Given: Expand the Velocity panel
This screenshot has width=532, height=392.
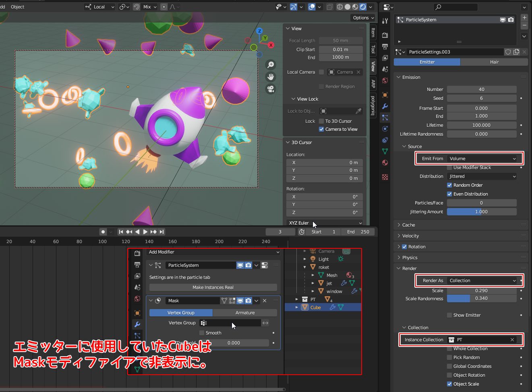Looking at the screenshot, I should click(410, 236).
